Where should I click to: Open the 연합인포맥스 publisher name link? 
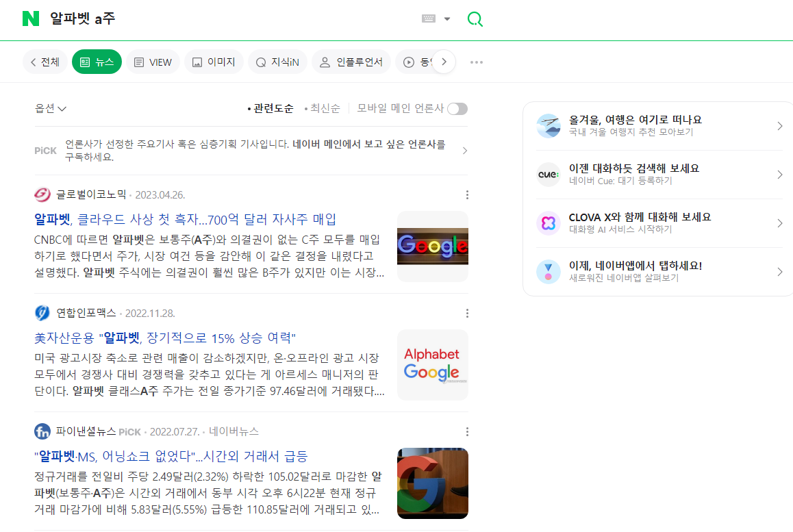[x=86, y=313]
